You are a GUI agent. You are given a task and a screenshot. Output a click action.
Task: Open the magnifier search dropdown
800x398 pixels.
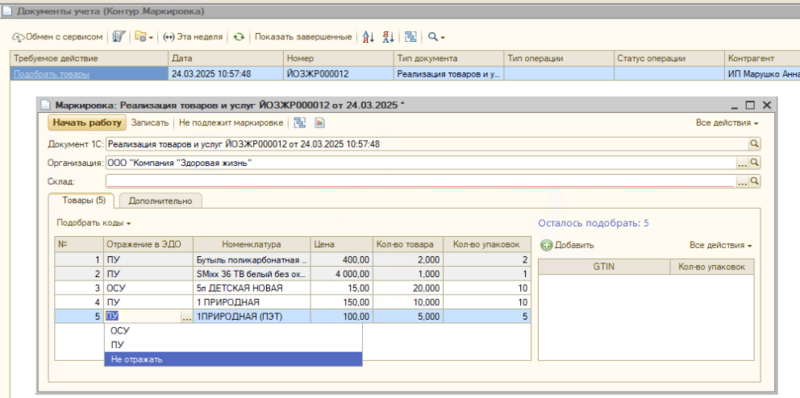[x=436, y=37]
